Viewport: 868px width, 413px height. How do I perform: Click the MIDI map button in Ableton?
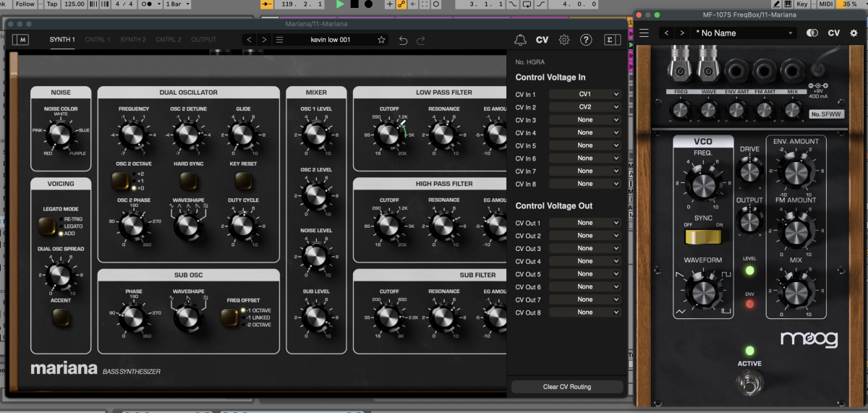[x=825, y=4]
